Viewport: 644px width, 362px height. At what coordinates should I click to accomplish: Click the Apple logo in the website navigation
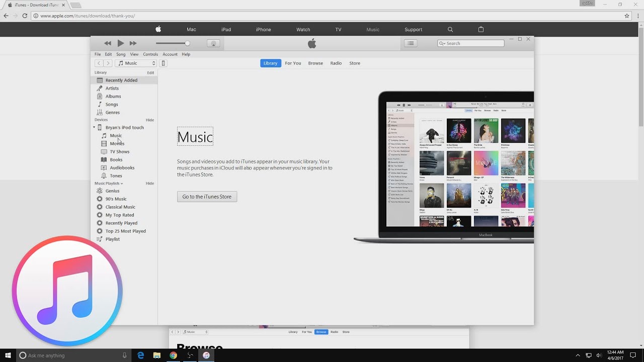[158, 29]
